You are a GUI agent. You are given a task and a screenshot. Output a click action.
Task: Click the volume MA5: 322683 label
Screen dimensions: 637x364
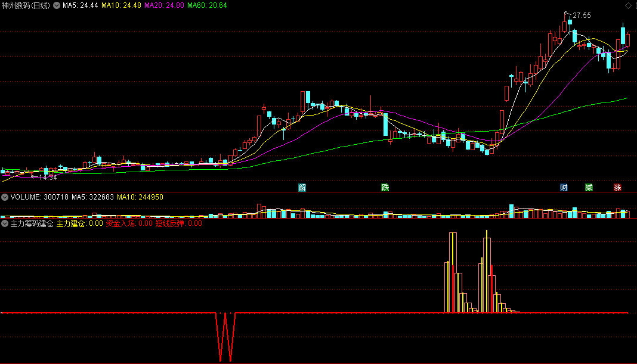coord(92,197)
